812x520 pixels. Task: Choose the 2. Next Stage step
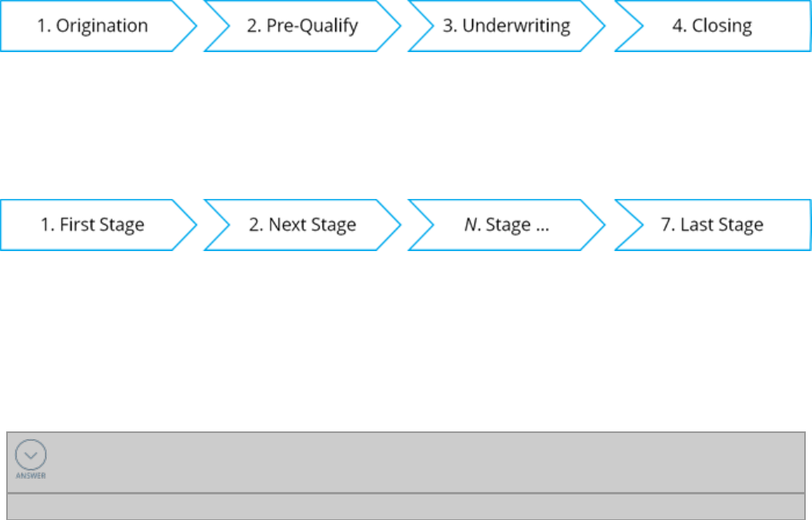[x=302, y=225]
